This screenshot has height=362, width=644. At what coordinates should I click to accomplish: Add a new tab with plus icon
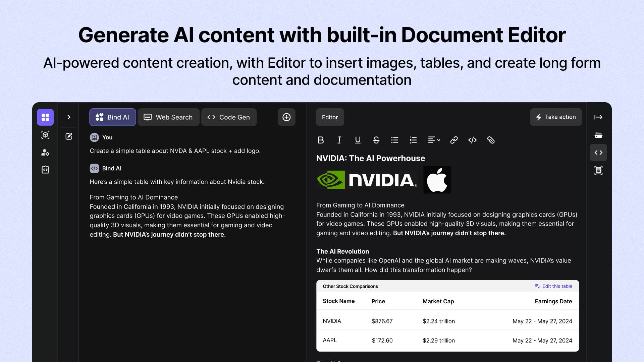click(286, 117)
